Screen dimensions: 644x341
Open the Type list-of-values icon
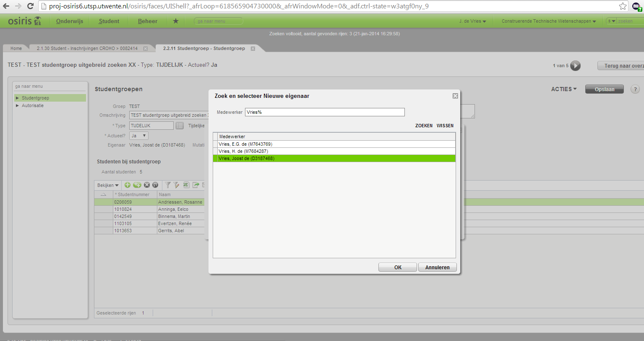click(x=180, y=126)
